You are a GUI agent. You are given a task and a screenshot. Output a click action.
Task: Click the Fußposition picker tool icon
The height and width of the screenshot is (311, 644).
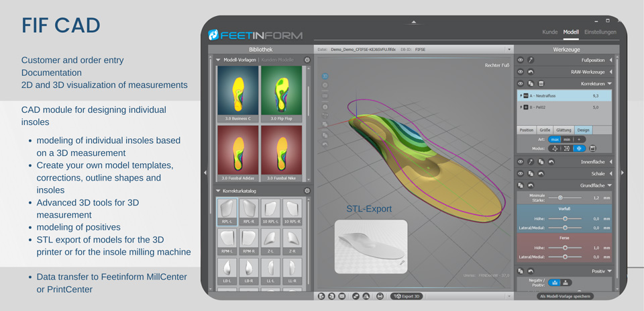531,60
